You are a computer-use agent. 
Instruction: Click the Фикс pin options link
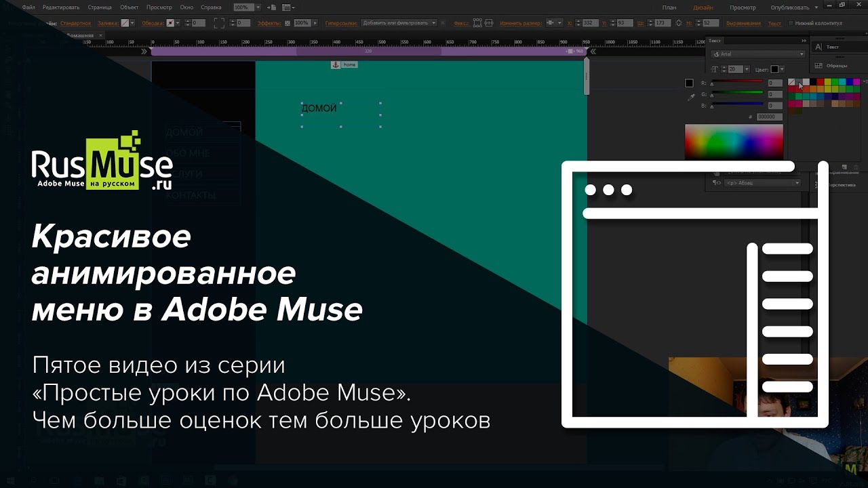[x=462, y=23]
